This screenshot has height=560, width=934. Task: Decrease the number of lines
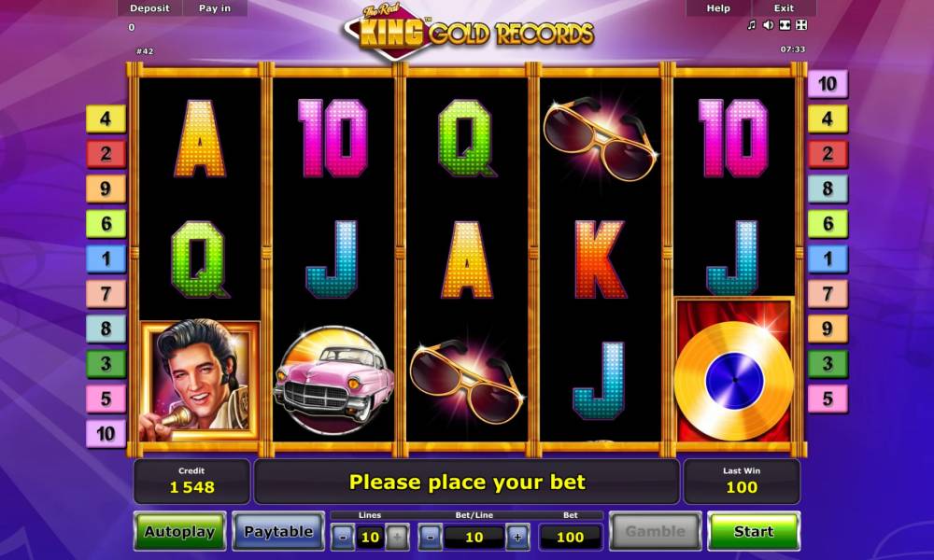coord(343,538)
